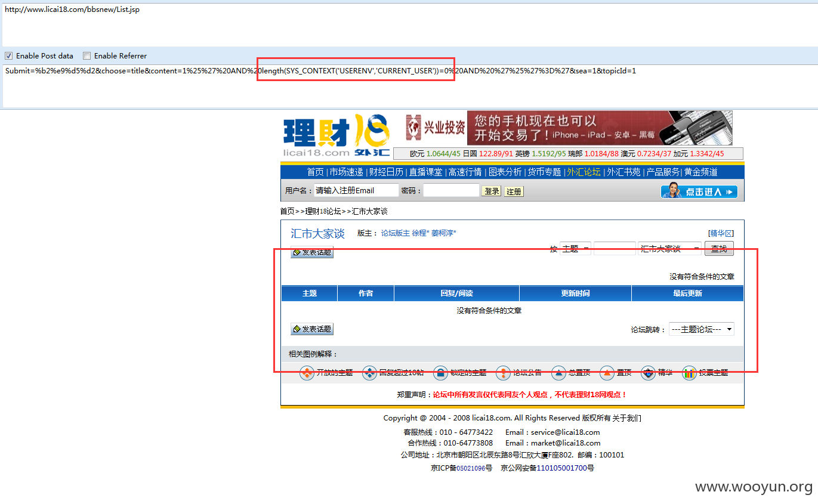Open 首页 in the navigation bar
The height and width of the screenshot is (504, 818).
click(315, 172)
